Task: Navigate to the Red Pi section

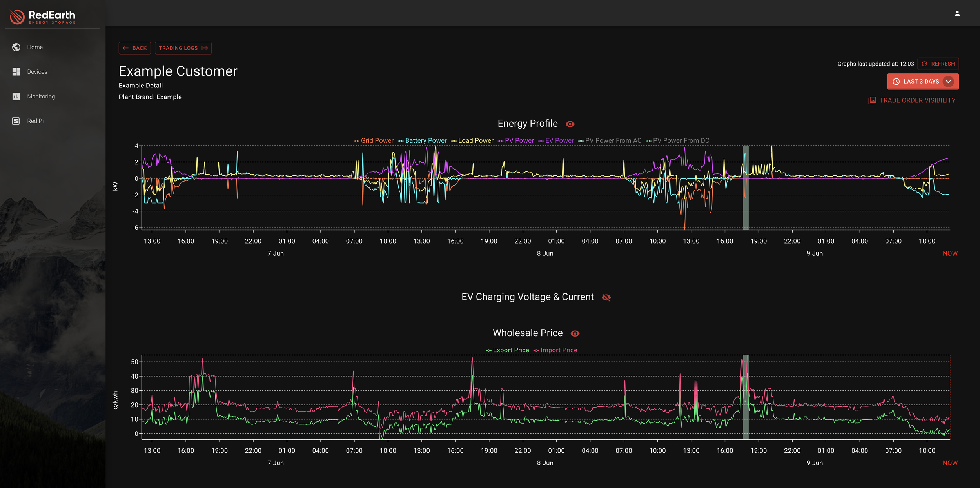Action: pyautogui.click(x=35, y=121)
